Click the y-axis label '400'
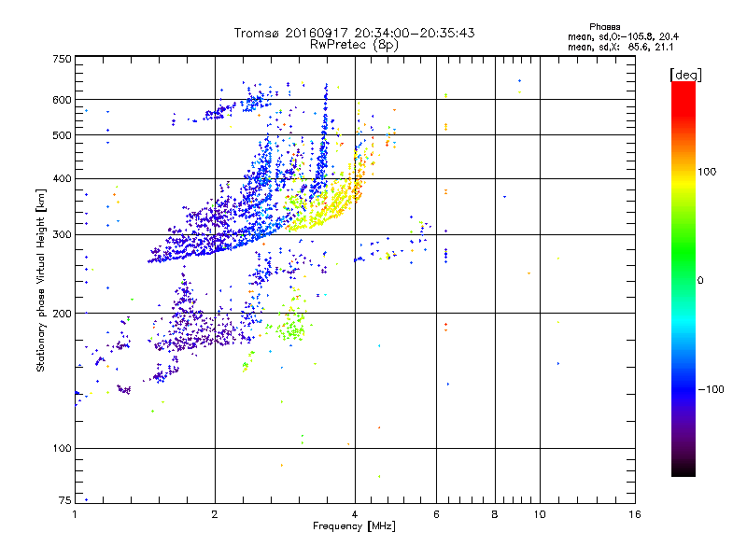Image resolution: width=747 pixels, height=560 pixels. [x=62, y=178]
